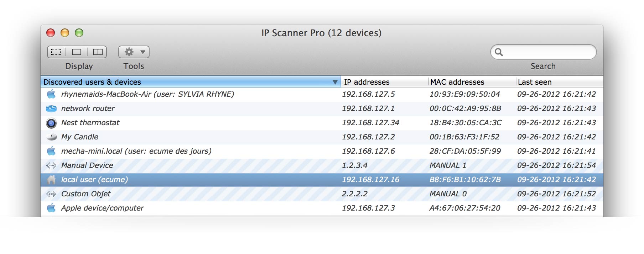This screenshot has height=254, width=644.
Task: Click the MANUAL 0 MAC cell
Action: tap(448, 194)
